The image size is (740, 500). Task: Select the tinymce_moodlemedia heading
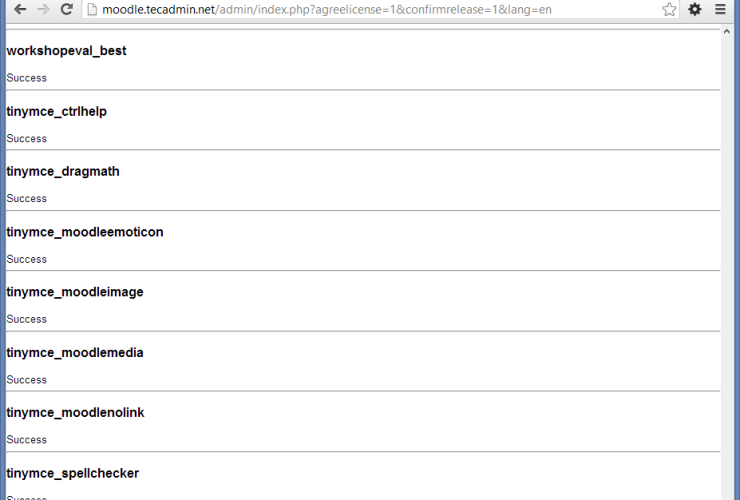tap(75, 352)
